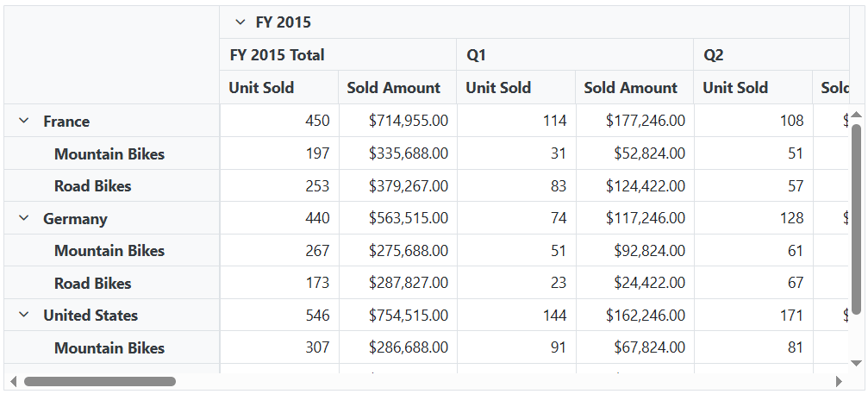Collapse the United States row group

pos(24,316)
